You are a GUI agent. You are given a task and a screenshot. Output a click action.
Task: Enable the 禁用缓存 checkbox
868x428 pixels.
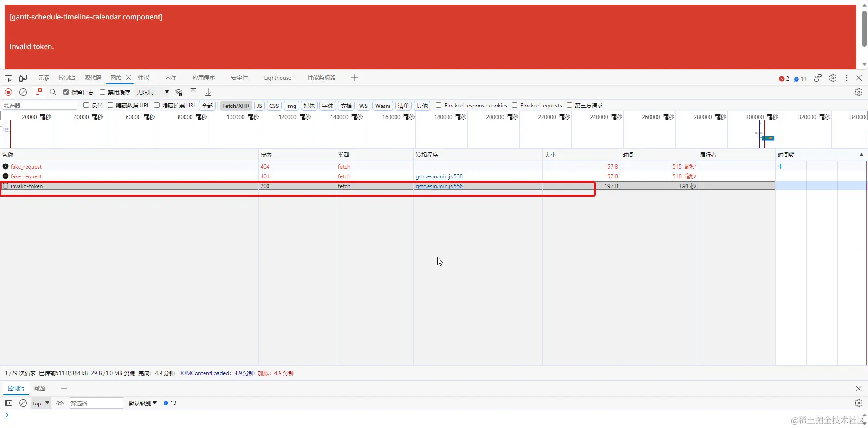point(102,92)
